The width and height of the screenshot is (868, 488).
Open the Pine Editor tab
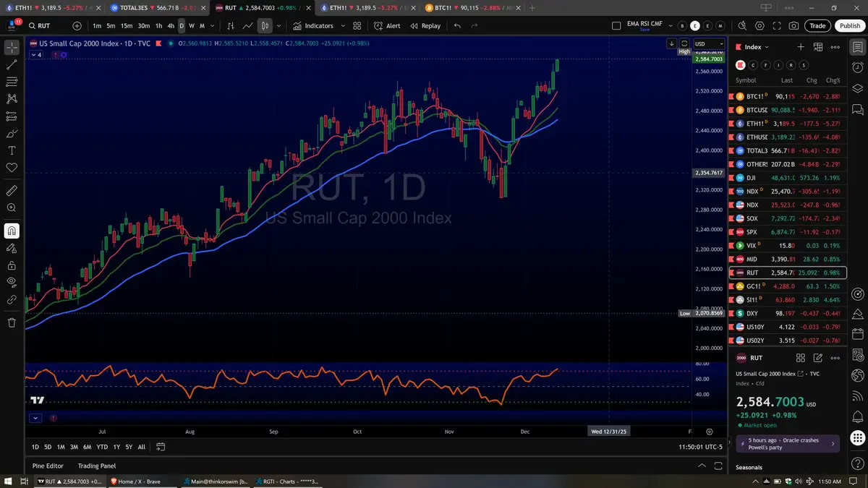click(x=48, y=466)
